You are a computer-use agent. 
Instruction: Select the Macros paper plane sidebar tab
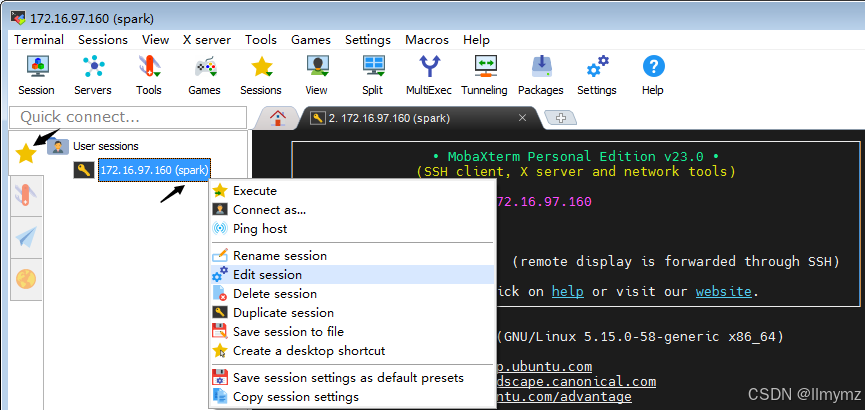[x=26, y=237]
